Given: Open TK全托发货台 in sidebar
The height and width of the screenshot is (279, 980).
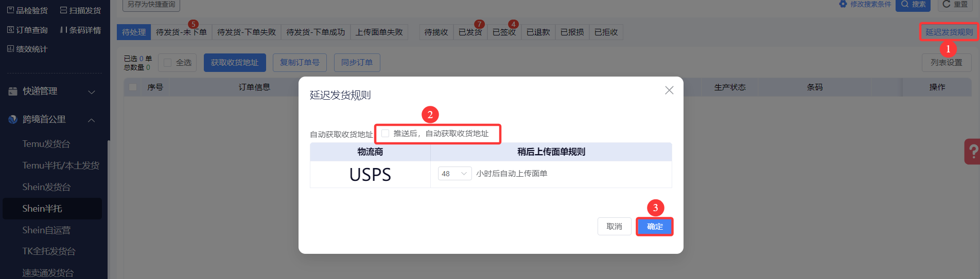Looking at the screenshot, I should (49, 251).
